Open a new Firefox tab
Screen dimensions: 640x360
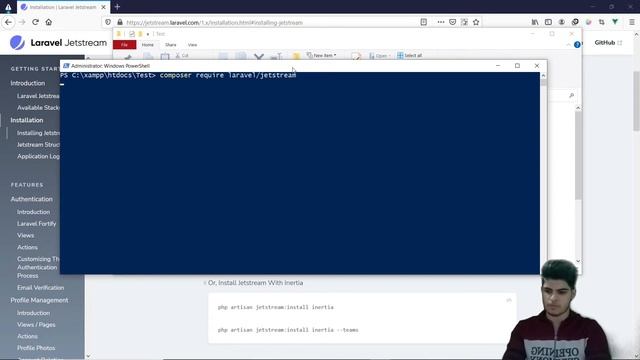(118, 7)
